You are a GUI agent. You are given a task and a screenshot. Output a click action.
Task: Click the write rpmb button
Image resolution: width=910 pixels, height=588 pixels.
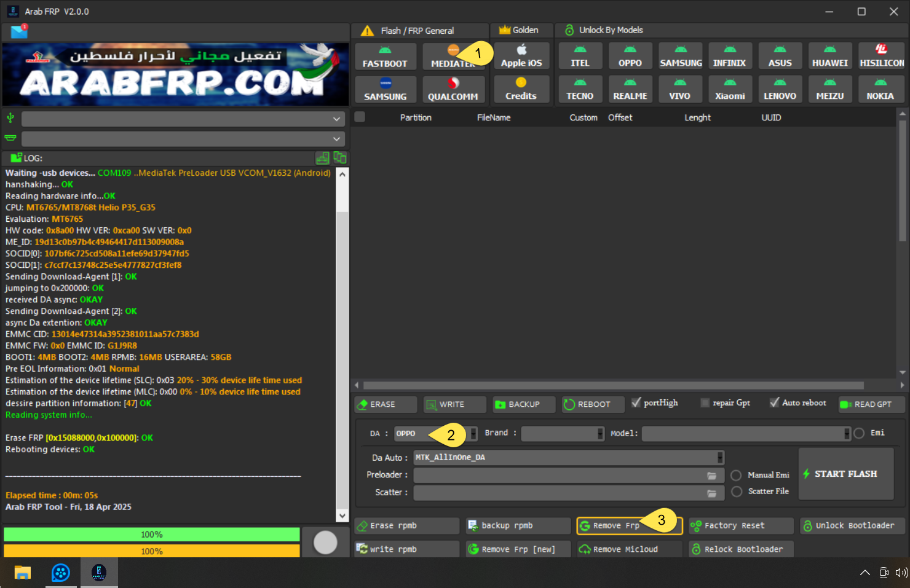tap(407, 549)
